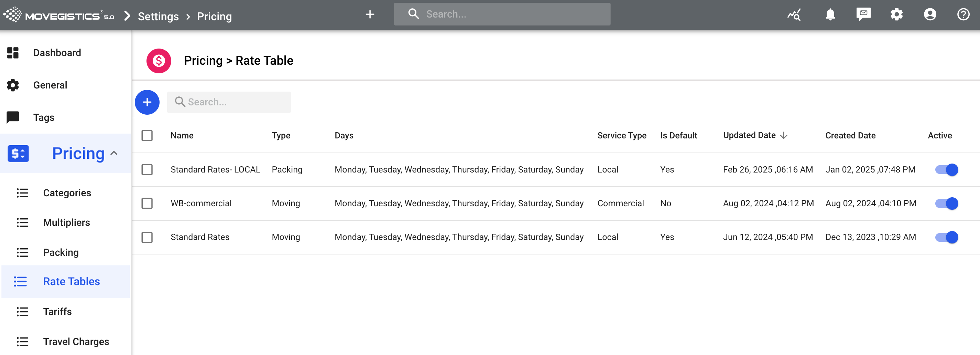The width and height of the screenshot is (980, 355).
Task: Go to Multipliers in the sidebar
Action: [67, 222]
